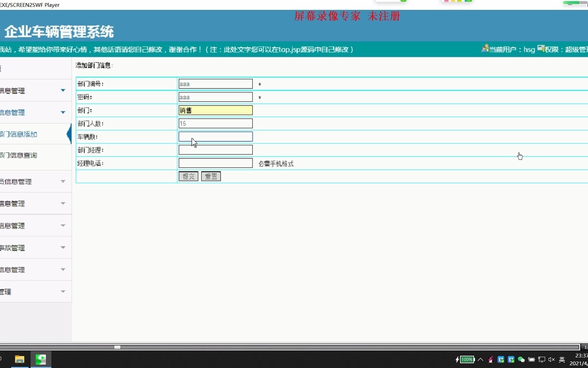The width and height of the screenshot is (588, 368).
Task: Click the 添加部门信息 page heading
Action: [x=94, y=65]
